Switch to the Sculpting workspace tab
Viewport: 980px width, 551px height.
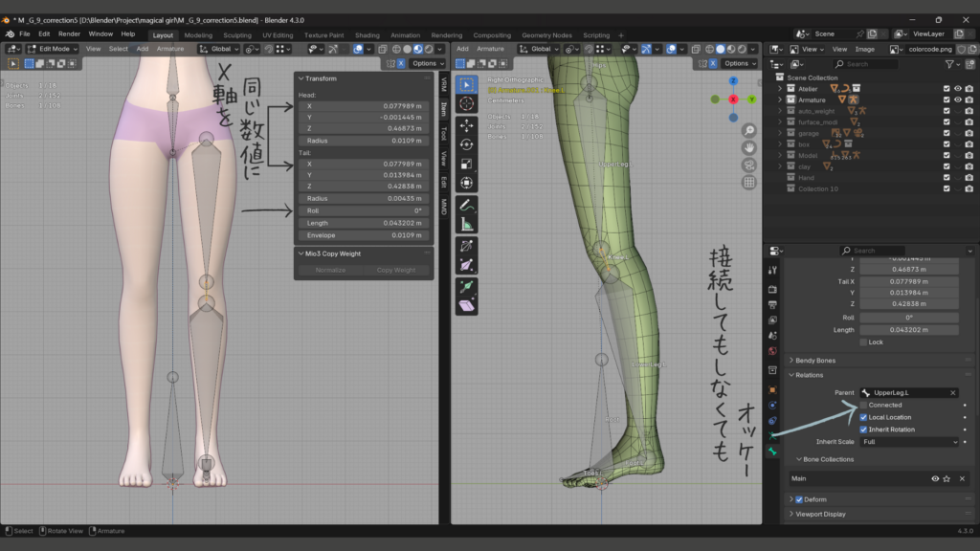[x=236, y=35]
